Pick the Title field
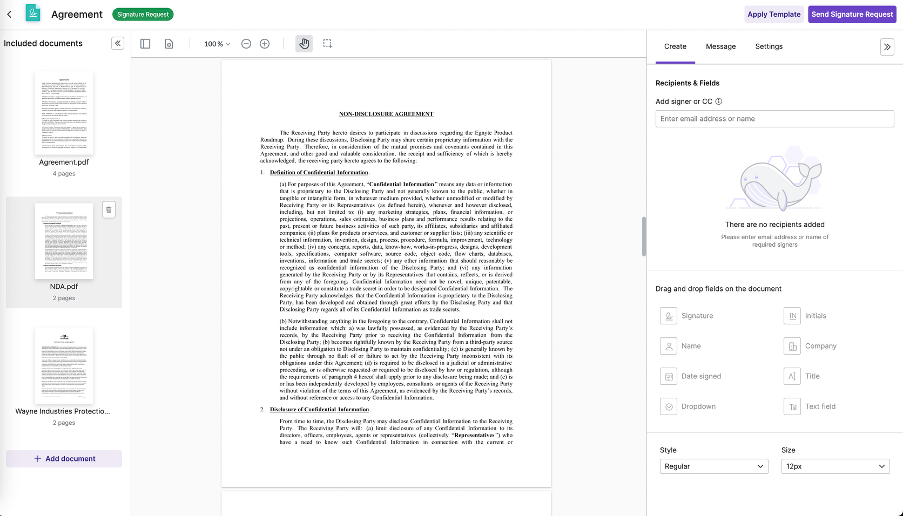The image size is (904, 516). coord(802,376)
